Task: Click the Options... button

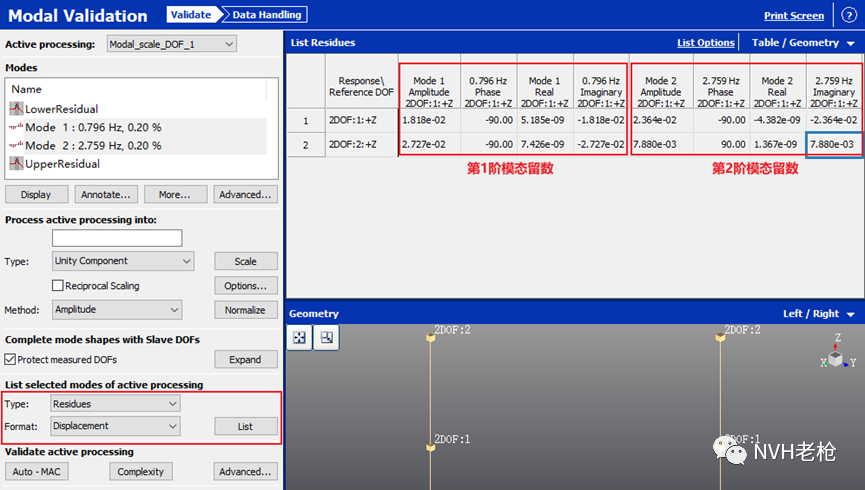Action: click(246, 285)
